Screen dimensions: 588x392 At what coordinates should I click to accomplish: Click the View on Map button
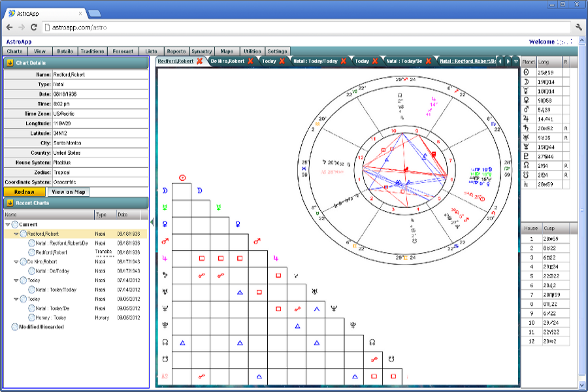tap(69, 192)
